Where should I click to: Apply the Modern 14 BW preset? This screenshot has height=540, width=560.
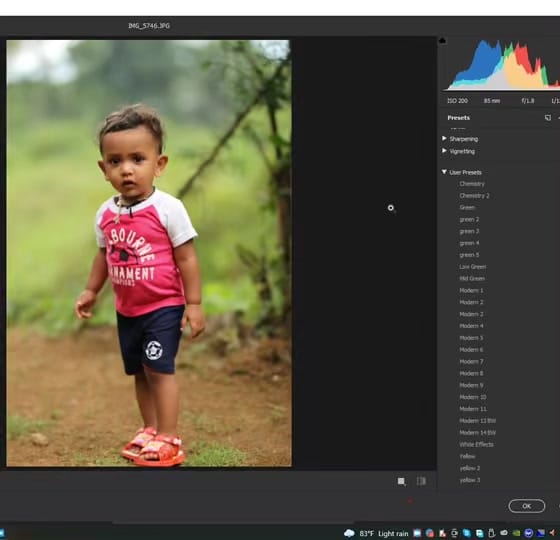[478, 432]
